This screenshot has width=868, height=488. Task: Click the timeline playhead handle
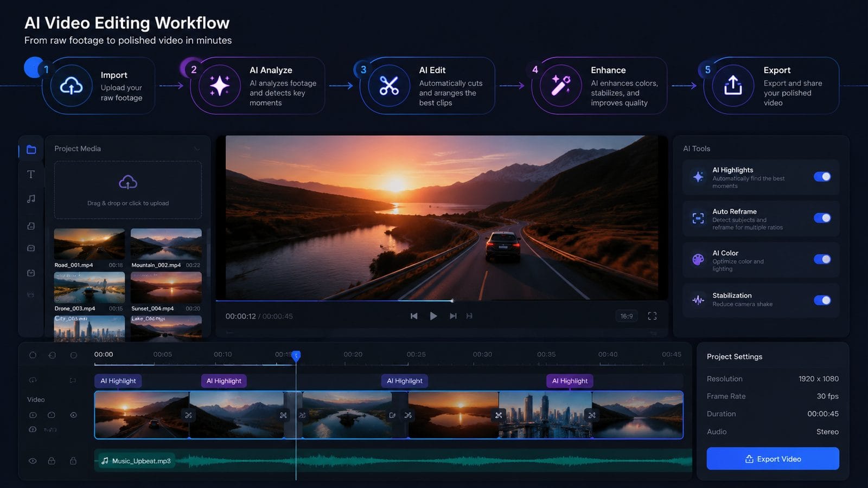pos(296,356)
